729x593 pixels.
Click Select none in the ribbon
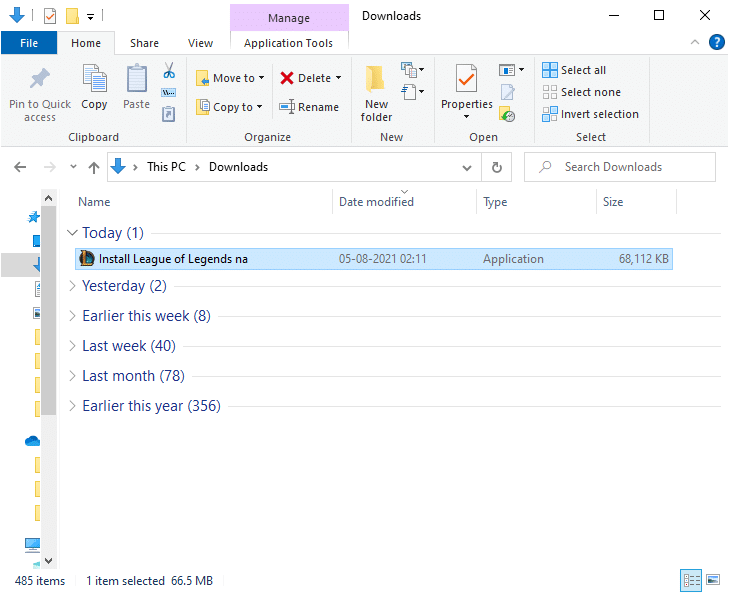click(x=581, y=92)
